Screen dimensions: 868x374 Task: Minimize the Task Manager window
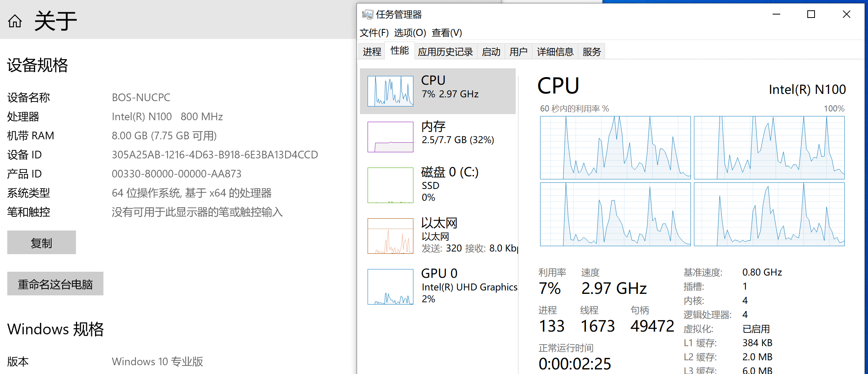(776, 15)
